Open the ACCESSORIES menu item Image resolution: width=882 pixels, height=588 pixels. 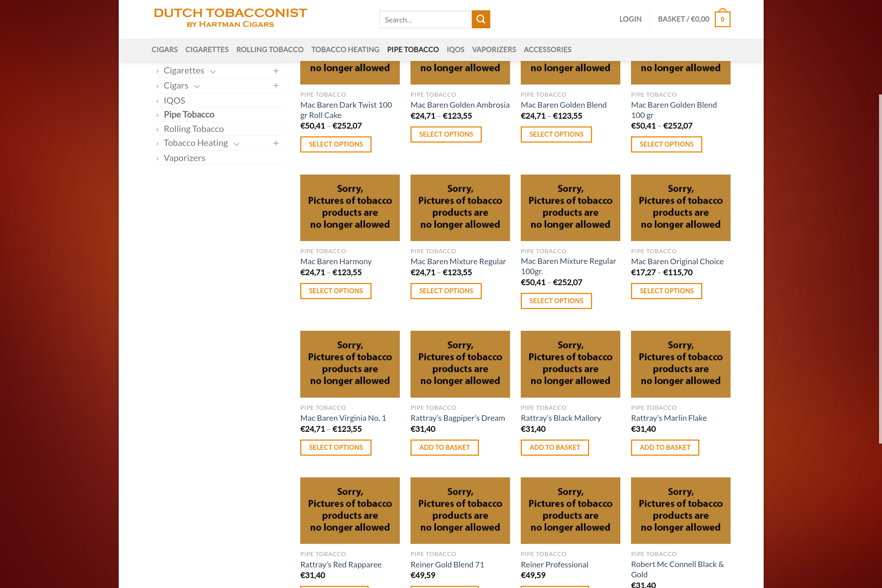coord(547,50)
